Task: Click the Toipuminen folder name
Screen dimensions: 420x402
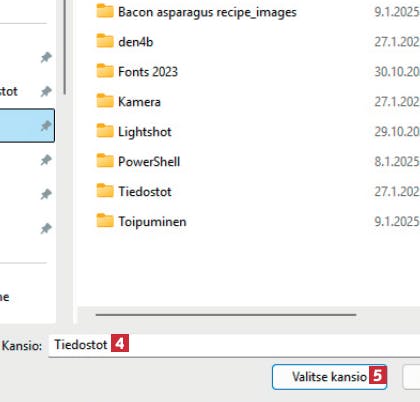Action: 152,222
